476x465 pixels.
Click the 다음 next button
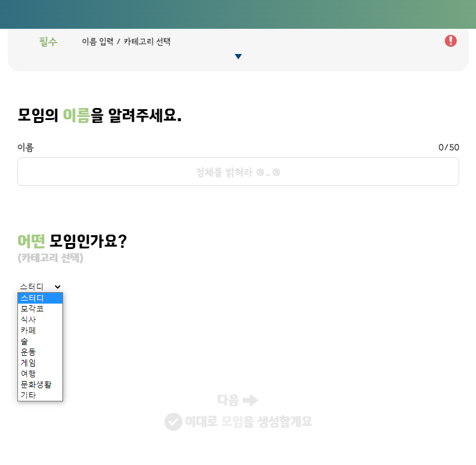click(x=238, y=400)
